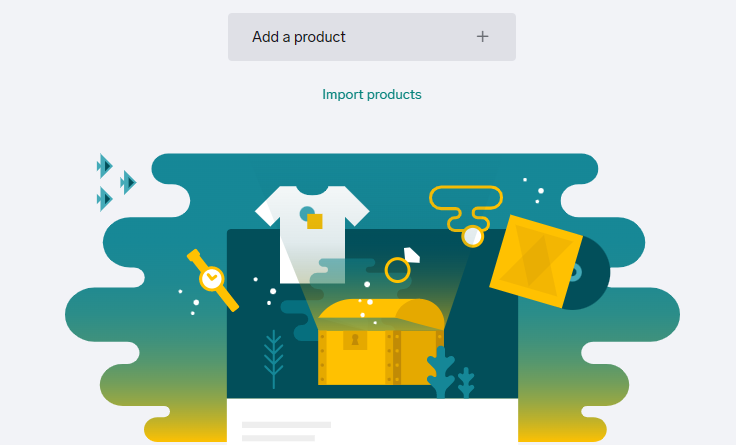Click the yellow square on the t-shirt
736x445 pixels.
point(314,220)
